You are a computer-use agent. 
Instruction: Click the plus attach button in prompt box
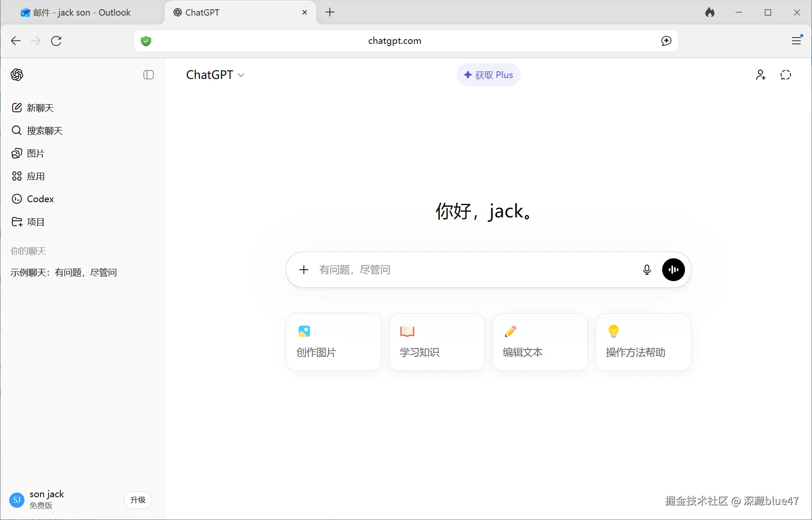(304, 270)
